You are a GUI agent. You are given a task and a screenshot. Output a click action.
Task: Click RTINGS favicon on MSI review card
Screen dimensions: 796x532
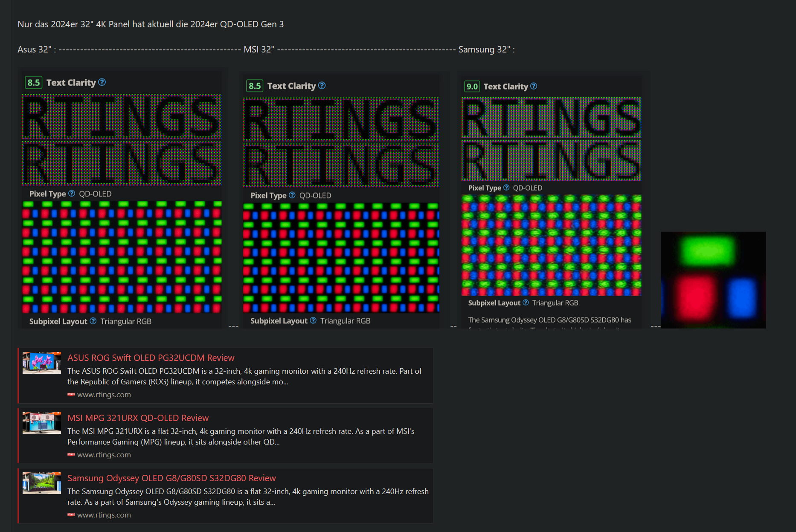point(70,455)
